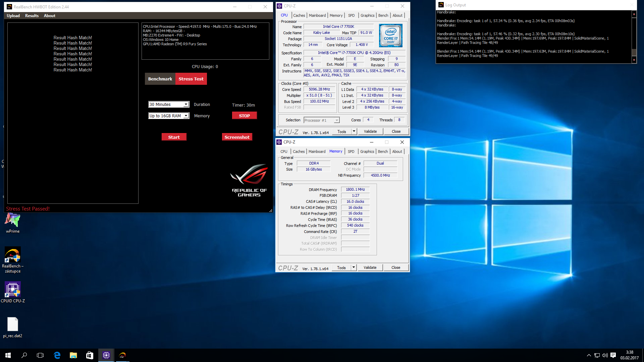The height and width of the screenshot is (362, 644).
Task: Expand Tools arrow in lower CPU-Z window
Action: (x=354, y=267)
